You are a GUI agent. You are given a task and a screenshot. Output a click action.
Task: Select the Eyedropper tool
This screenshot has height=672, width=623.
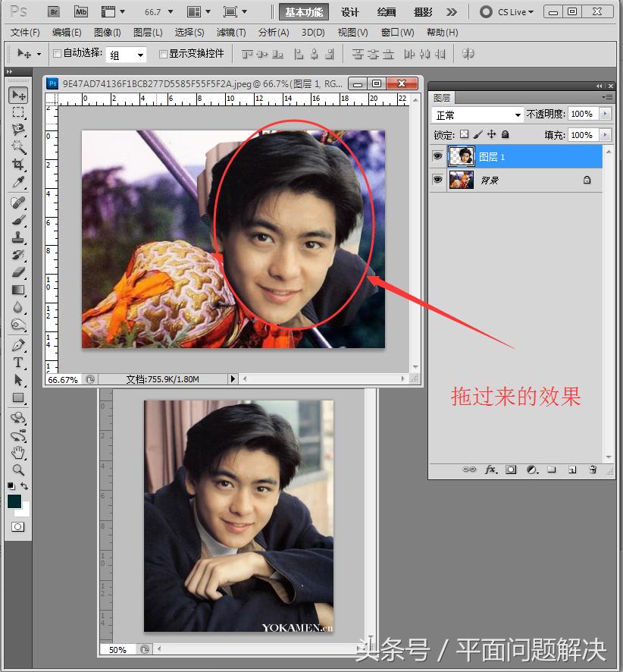18,182
